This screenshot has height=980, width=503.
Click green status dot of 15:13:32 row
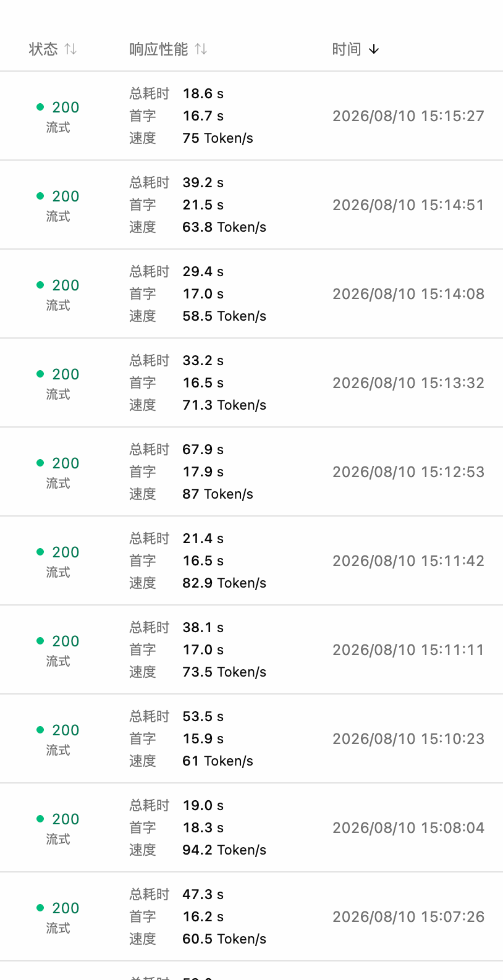[40, 374]
